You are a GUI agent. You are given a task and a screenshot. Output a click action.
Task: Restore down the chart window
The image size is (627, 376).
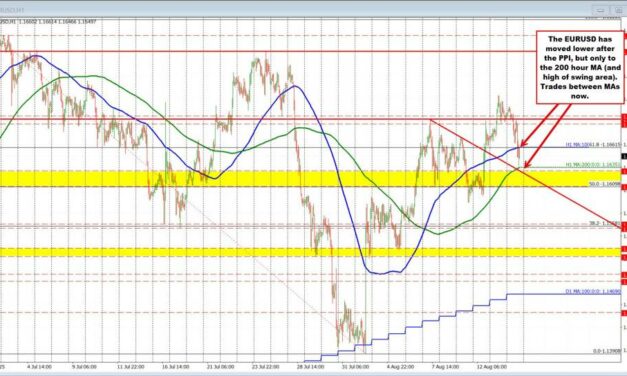(x=618, y=10)
